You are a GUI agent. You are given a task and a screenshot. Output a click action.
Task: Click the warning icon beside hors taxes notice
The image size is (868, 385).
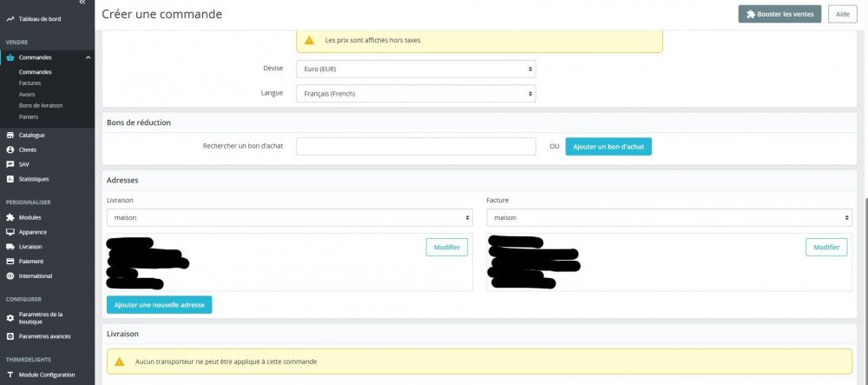pos(310,40)
